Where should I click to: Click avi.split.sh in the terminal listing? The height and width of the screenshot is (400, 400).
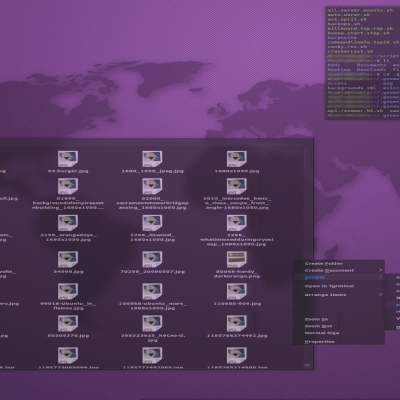pos(347,19)
